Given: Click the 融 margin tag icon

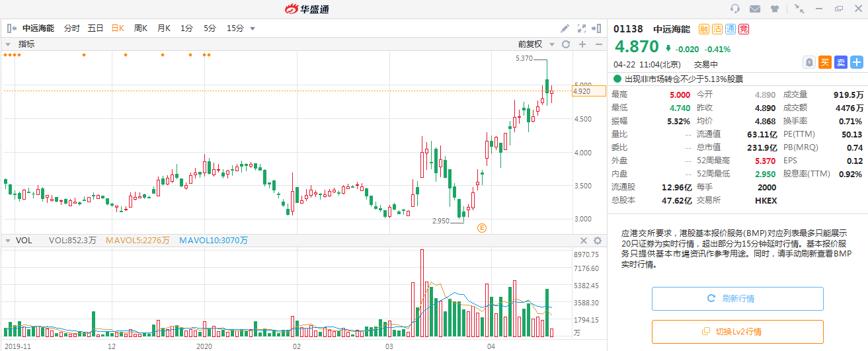Looking at the screenshot, I should (x=704, y=29).
